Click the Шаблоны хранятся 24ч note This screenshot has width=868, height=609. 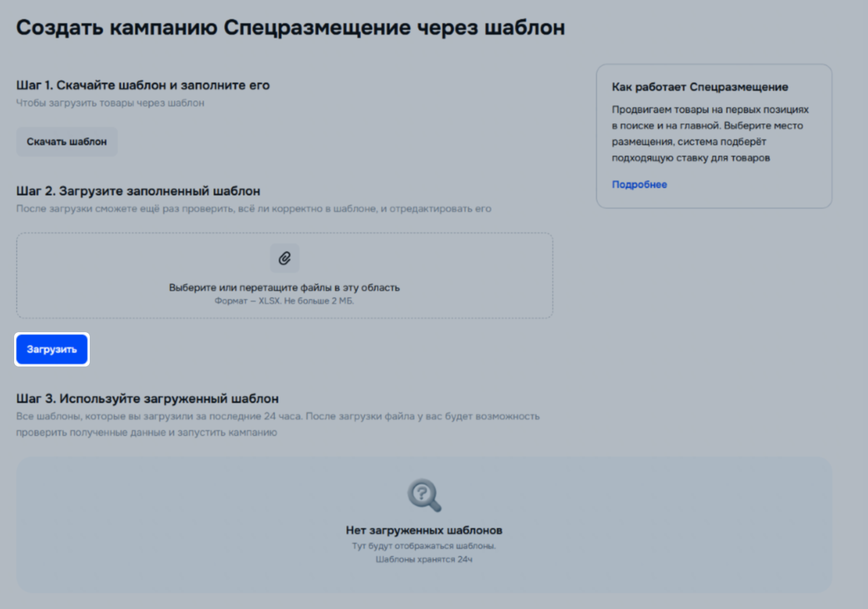tap(424, 559)
